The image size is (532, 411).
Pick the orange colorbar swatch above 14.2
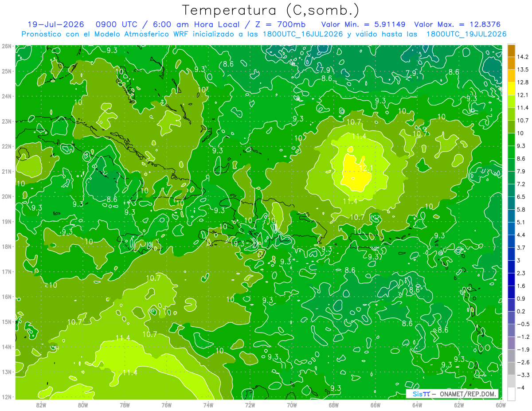pos(511,51)
